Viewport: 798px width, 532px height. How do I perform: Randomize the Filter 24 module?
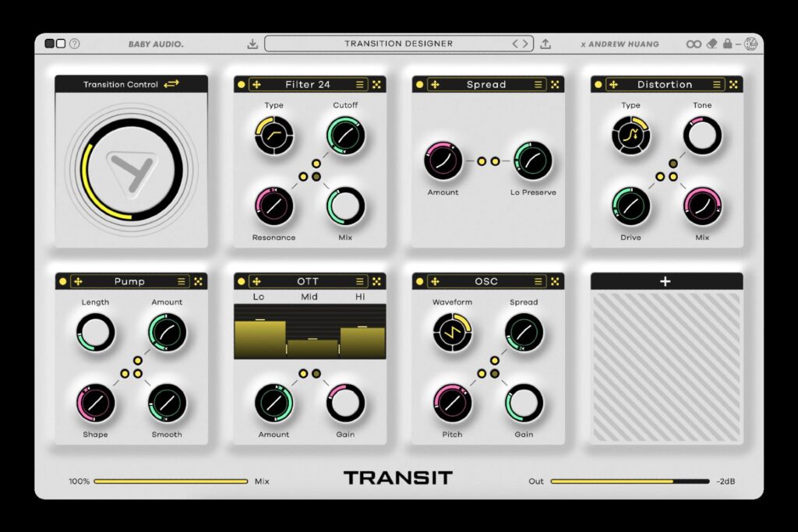[376, 84]
